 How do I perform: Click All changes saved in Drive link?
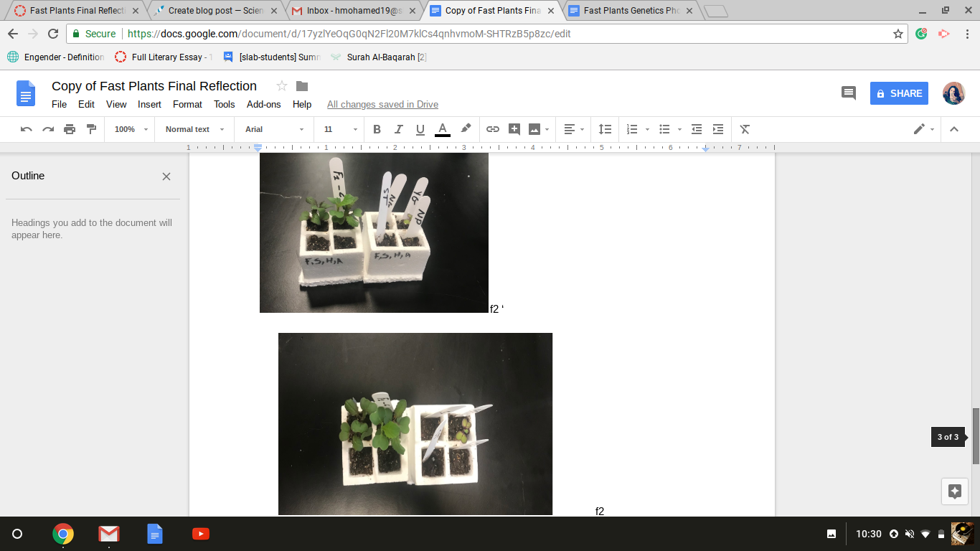tap(382, 104)
